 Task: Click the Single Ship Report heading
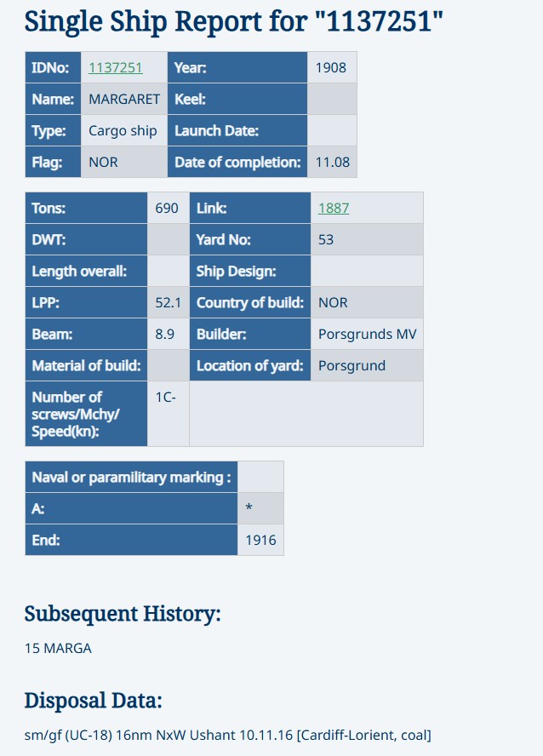click(234, 21)
